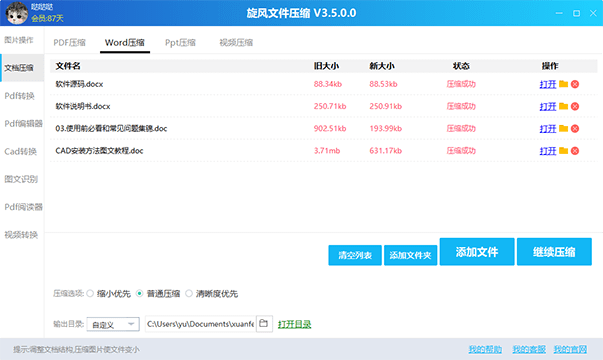This screenshot has height=360, width=603.
Task: Switch to PDF压缩 tab
Action: pyautogui.click(x=70, y=43)
